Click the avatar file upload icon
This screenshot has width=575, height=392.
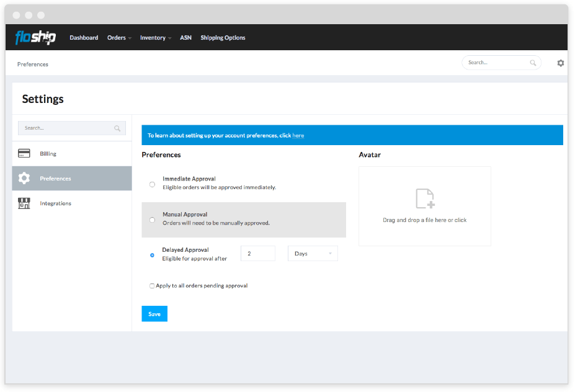425,198
